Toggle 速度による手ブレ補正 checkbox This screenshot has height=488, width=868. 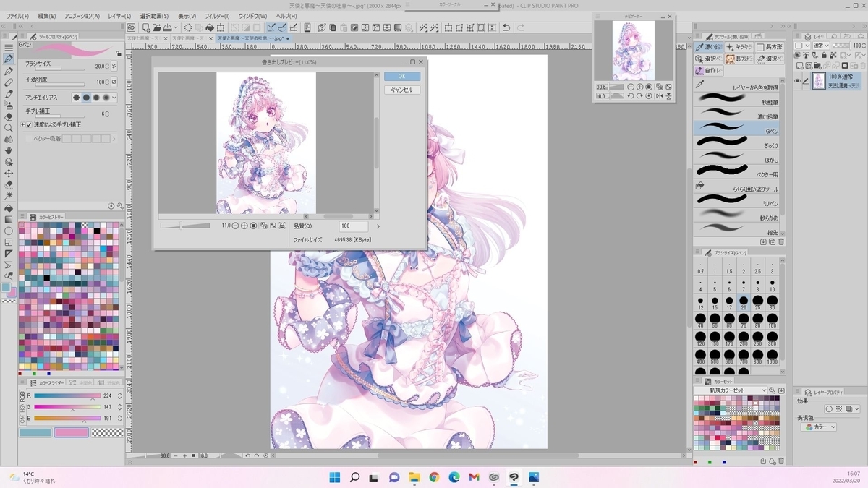coord(29,124)
